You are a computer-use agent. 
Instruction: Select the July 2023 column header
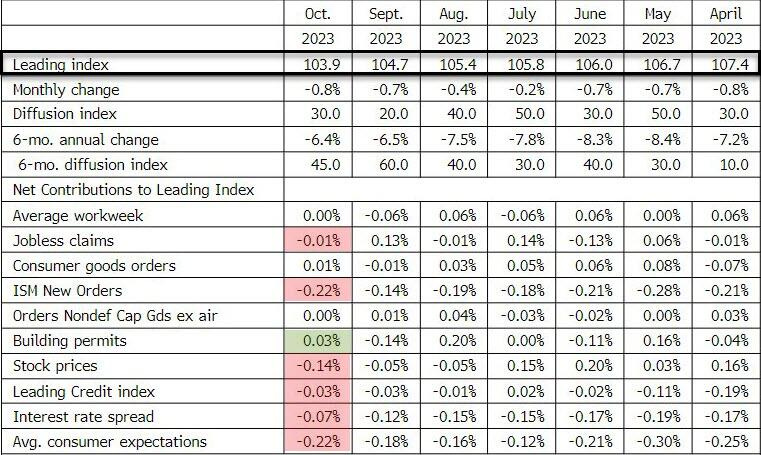pos(522,27)
